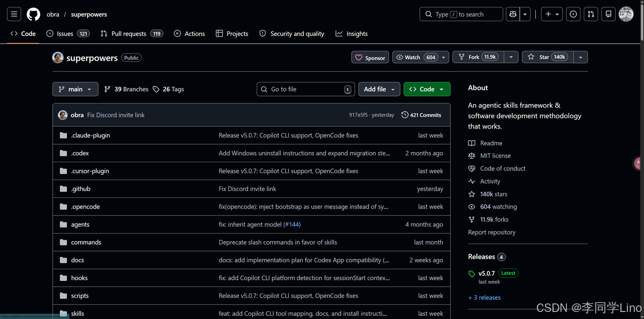This screenshot has width=644, height=319.
Task: Open the agents folder
Action: (80, 225)
